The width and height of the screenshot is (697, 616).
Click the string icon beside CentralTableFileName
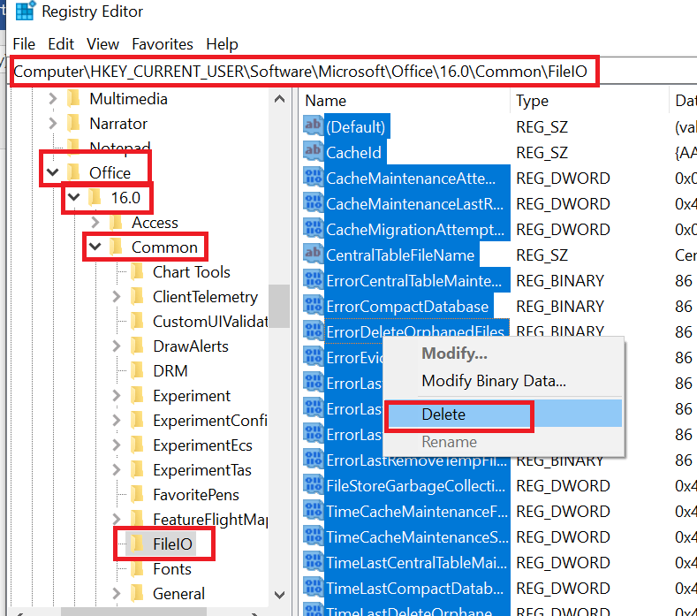coord(314,254)
